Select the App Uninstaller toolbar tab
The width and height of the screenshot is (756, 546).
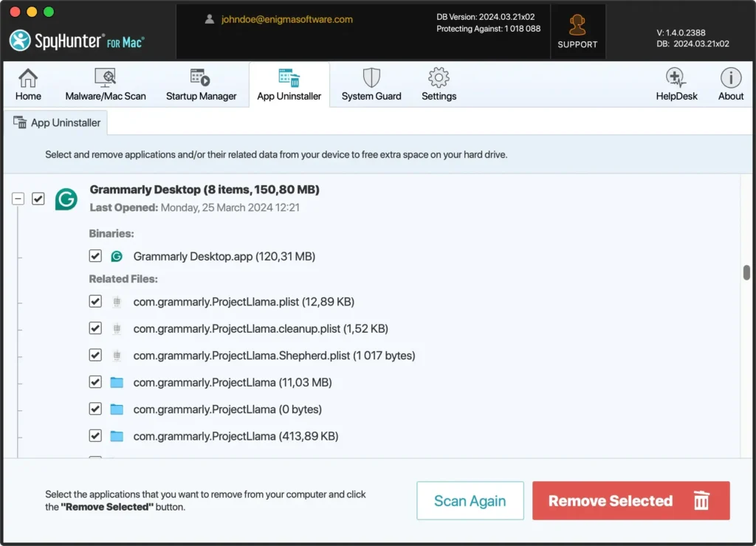[289, 84]
